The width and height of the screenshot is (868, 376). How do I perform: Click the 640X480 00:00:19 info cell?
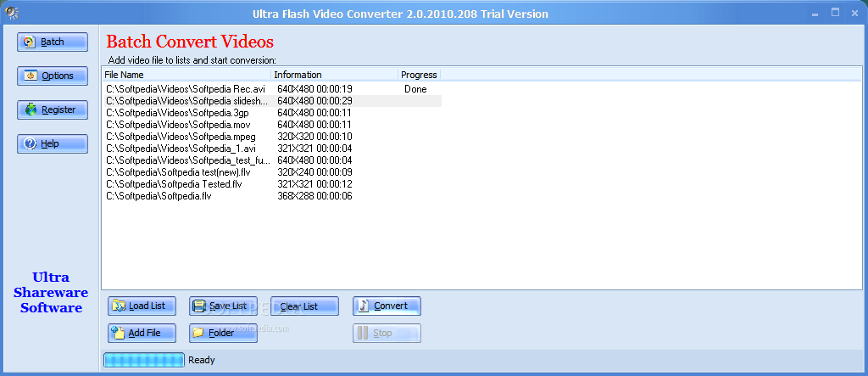point(314,89)
